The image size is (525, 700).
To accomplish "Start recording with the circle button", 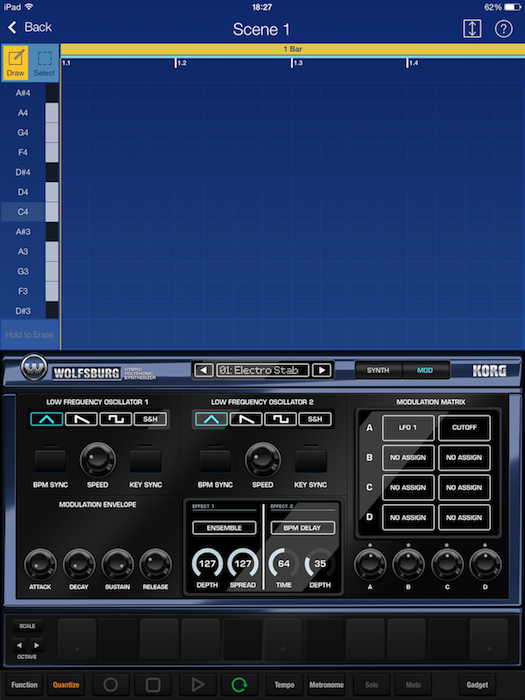I will [110, 685].
